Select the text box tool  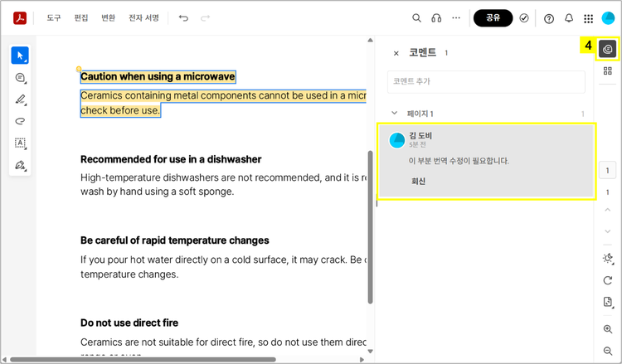(x=20, y=143)
